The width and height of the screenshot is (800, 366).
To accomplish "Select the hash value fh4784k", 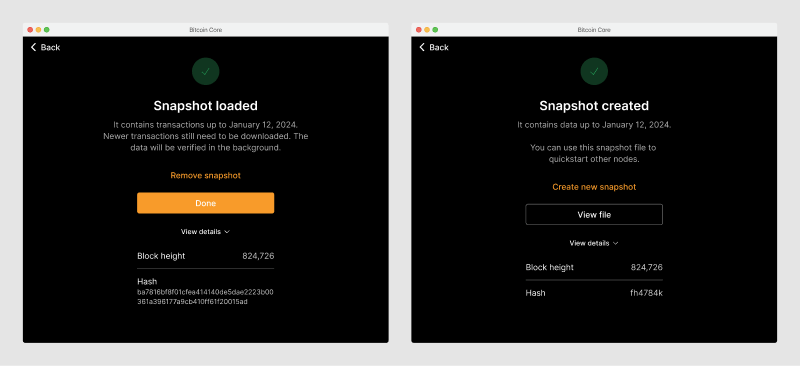I will (x=646, y=293).
